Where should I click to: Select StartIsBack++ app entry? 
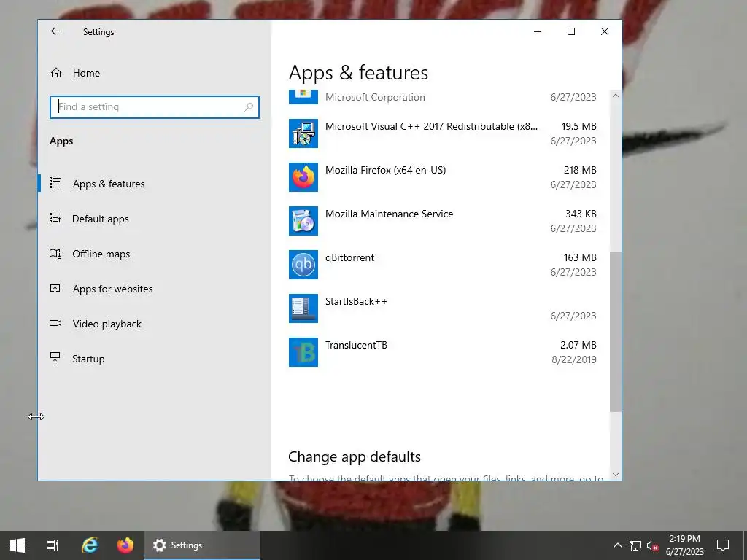click(443, 308)
